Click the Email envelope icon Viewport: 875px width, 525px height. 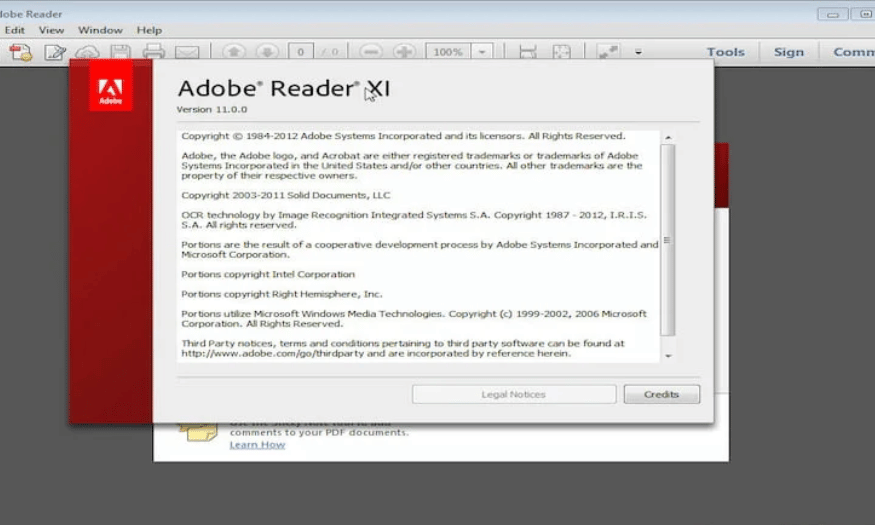pos(187,52)
